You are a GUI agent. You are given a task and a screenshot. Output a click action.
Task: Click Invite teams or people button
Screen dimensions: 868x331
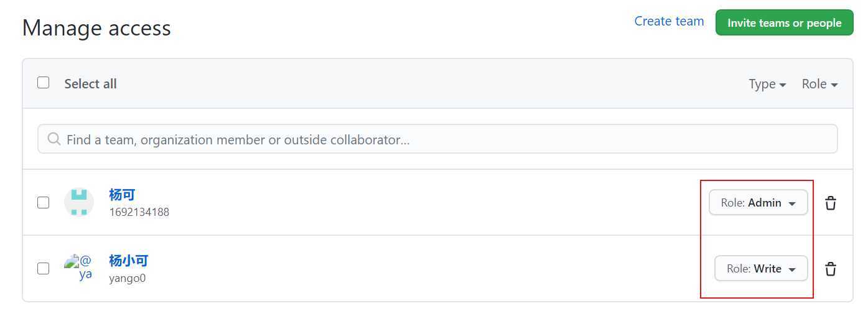point(784,22)
